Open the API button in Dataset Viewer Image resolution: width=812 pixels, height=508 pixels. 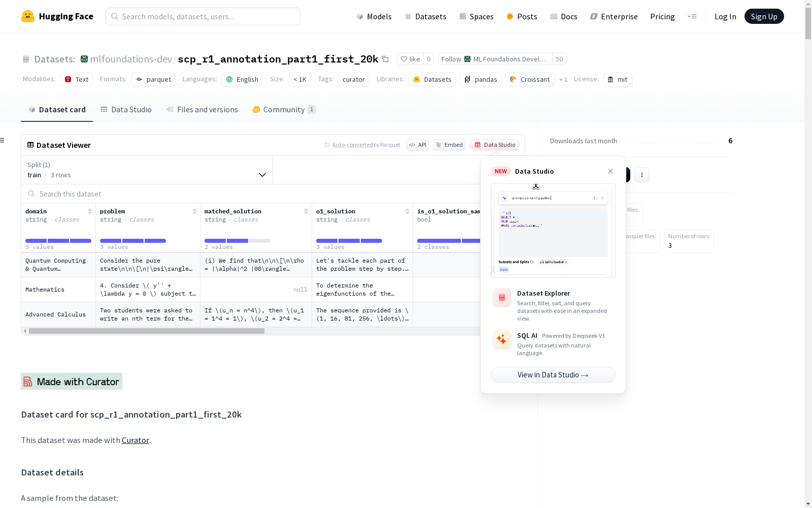[x=418, y=145]
